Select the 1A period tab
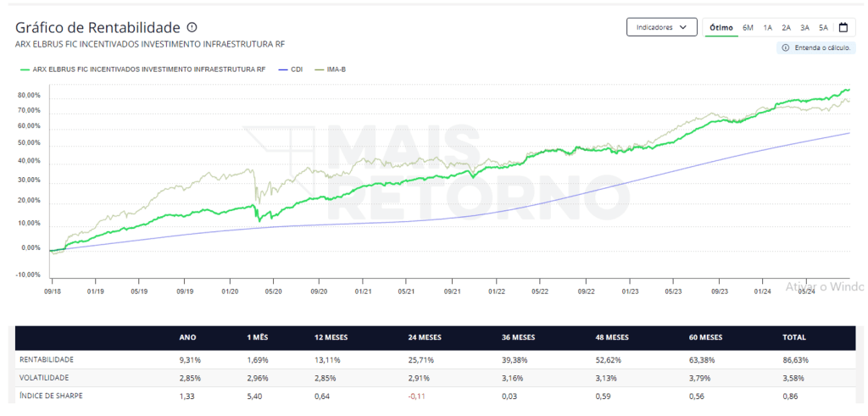Viewport: 868px width, 416px height. (x=768, y=28)
